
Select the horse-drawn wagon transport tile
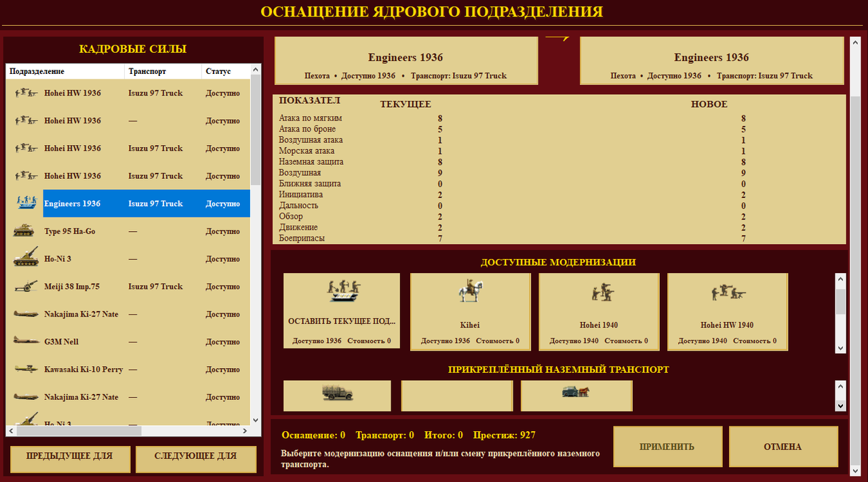[x=576, y=396]
